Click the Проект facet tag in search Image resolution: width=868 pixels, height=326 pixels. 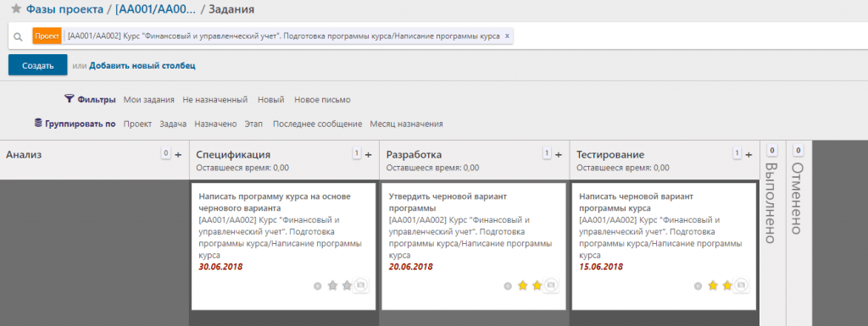coord(47,36)
